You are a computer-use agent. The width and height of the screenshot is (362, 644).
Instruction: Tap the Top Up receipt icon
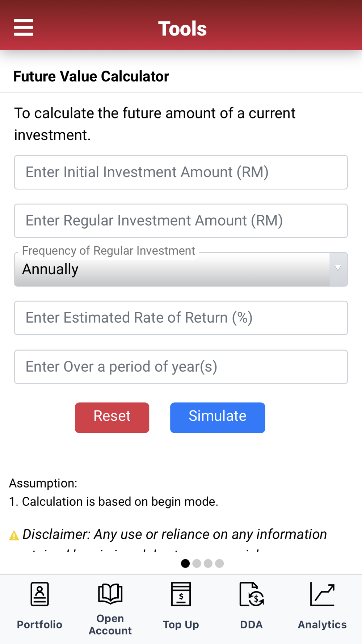(x=181, y=594)
